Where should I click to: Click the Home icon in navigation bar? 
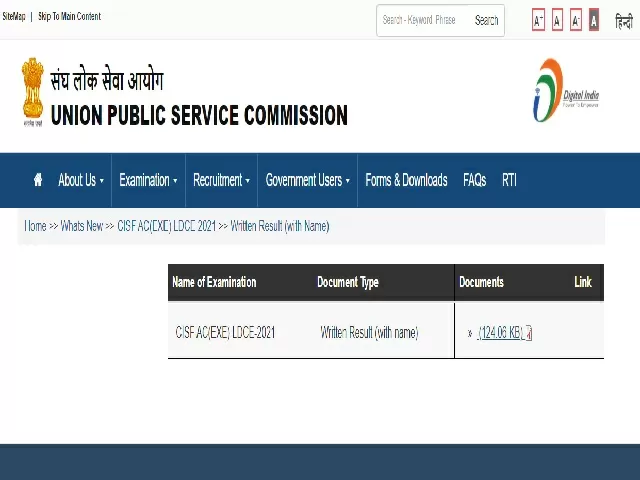click(x=38, y=180)
